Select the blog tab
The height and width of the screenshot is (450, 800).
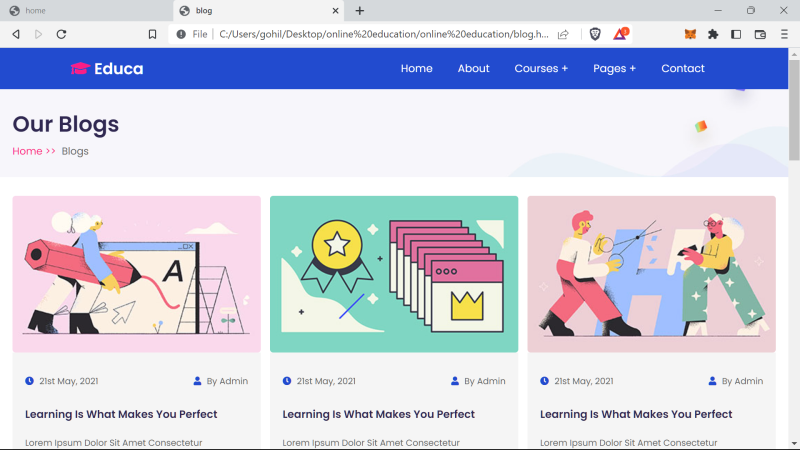259,11
